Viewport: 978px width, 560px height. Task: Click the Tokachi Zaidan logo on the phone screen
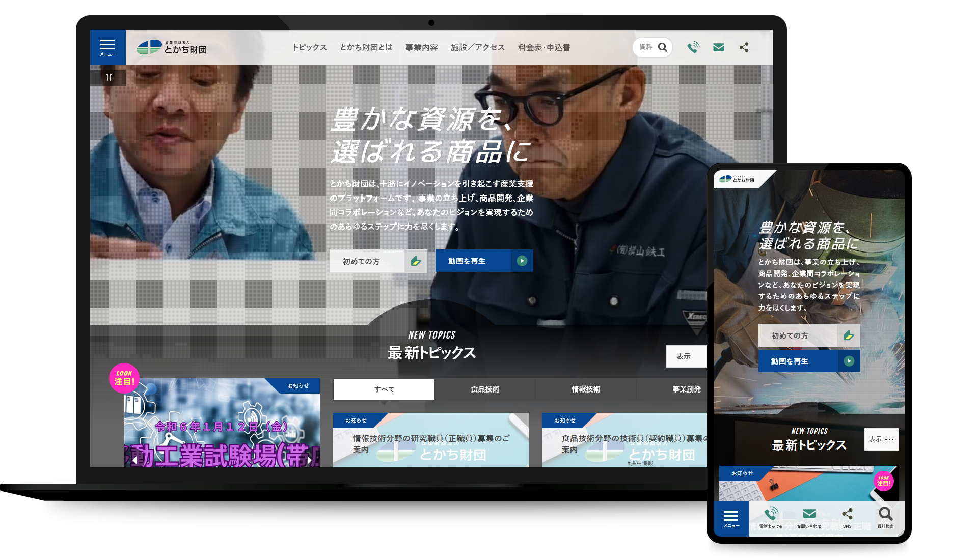(x=737, y=179)
